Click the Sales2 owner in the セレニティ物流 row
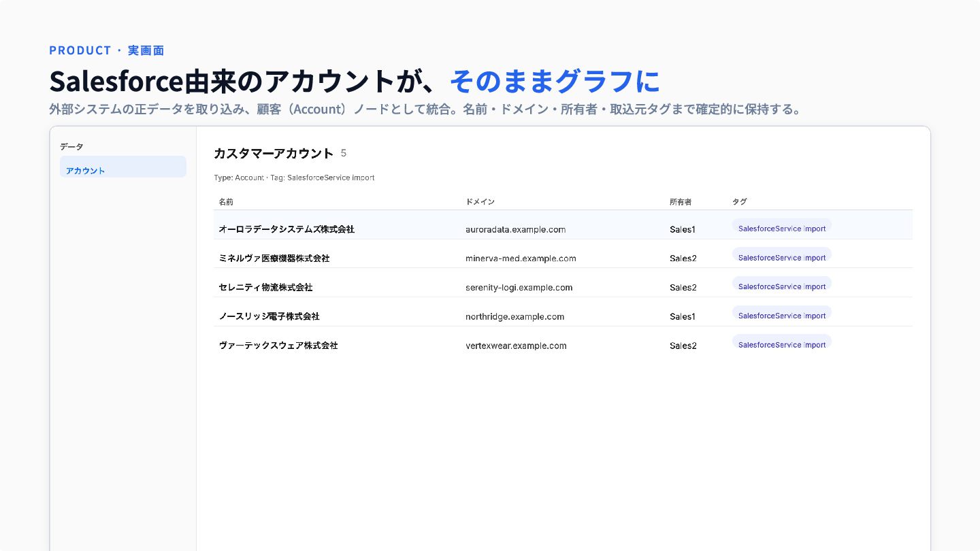980x551 pixels. click(x=683, y=288)
